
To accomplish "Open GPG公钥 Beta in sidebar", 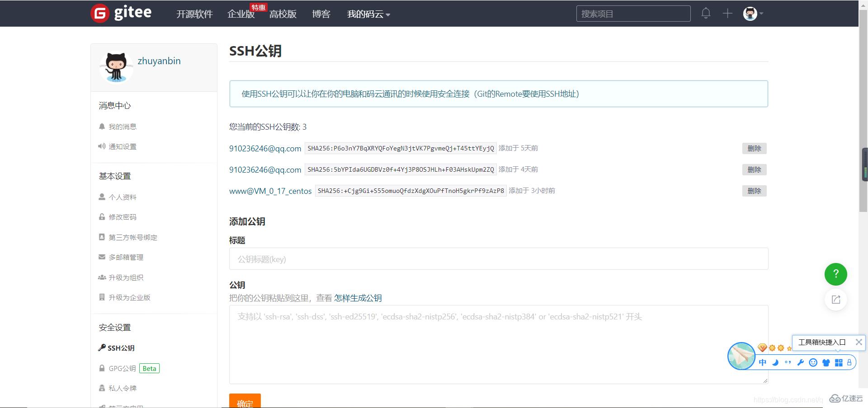I will 129,368.
